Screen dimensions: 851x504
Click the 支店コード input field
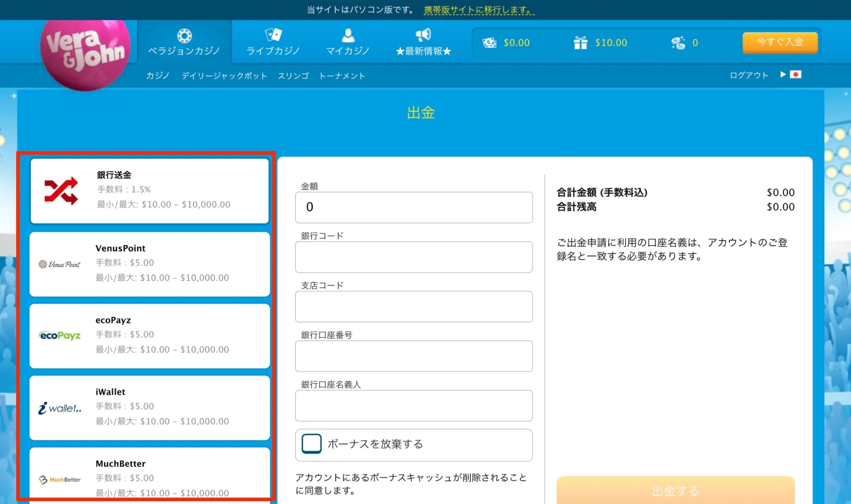(x=414, y=306)
